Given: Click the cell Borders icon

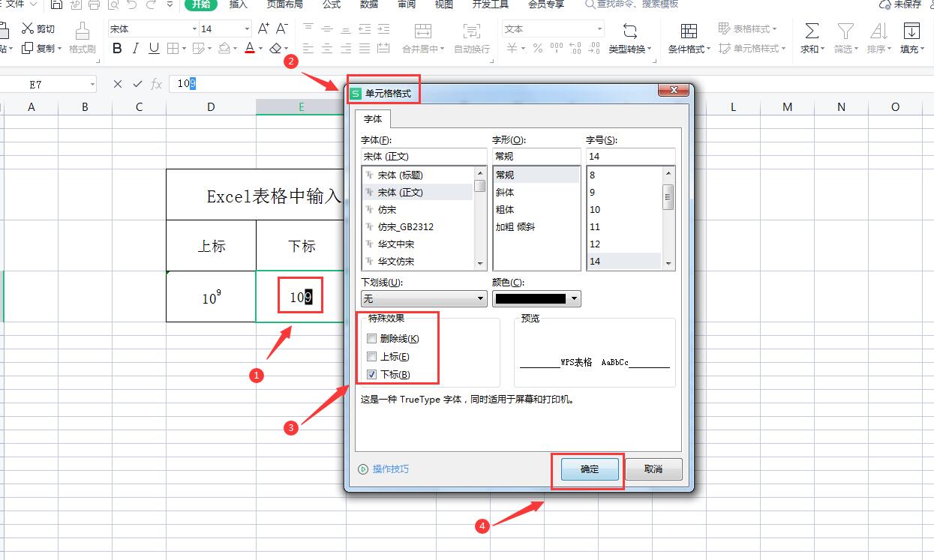Looking at the screenshot, I should 173,48.
